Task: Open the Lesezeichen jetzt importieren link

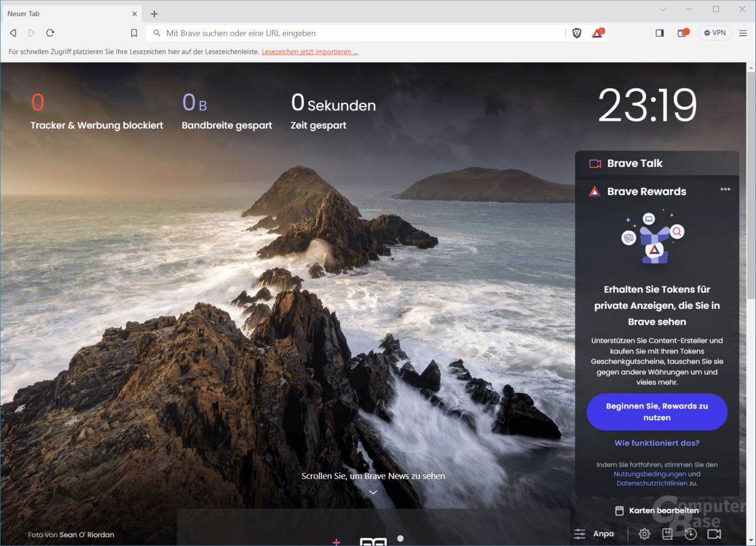Action: (x=310, y=51)
